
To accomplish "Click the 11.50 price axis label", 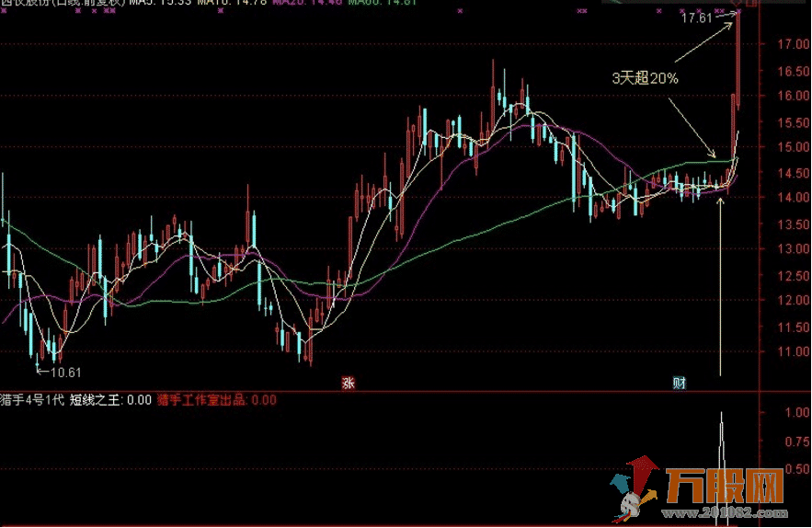I will coord(794,327).
